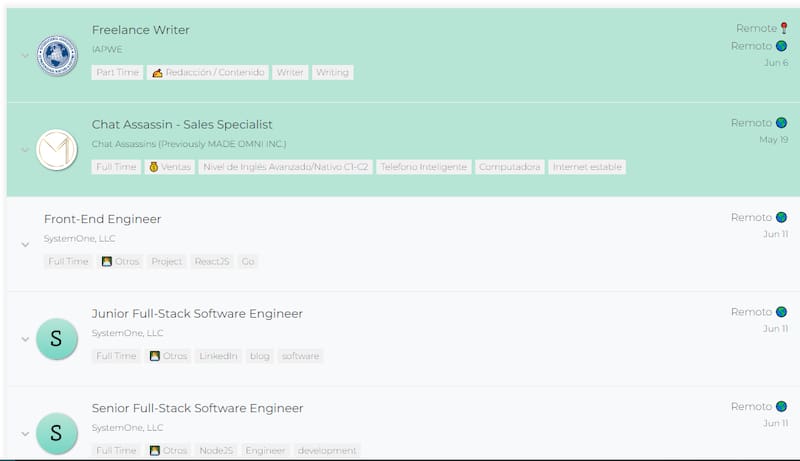Select the Redacción / Contenido tag
Viewport: 800px width, 461px height.
coord(208,72)
